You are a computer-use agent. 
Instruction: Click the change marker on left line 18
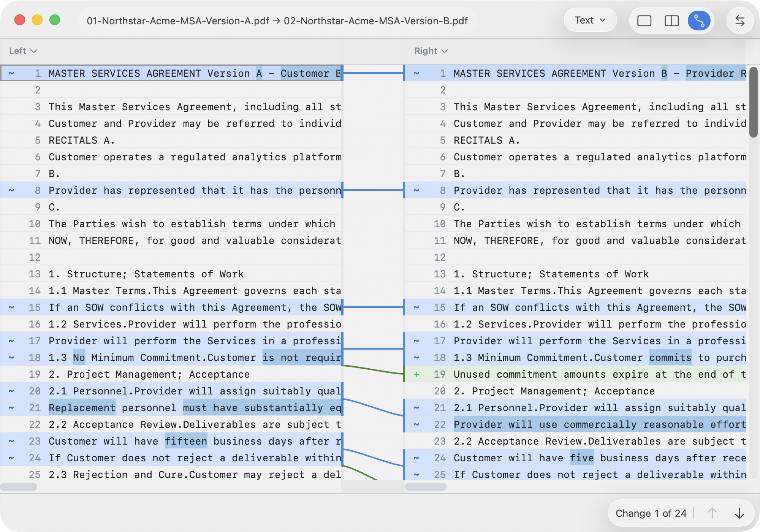point(11,358)
